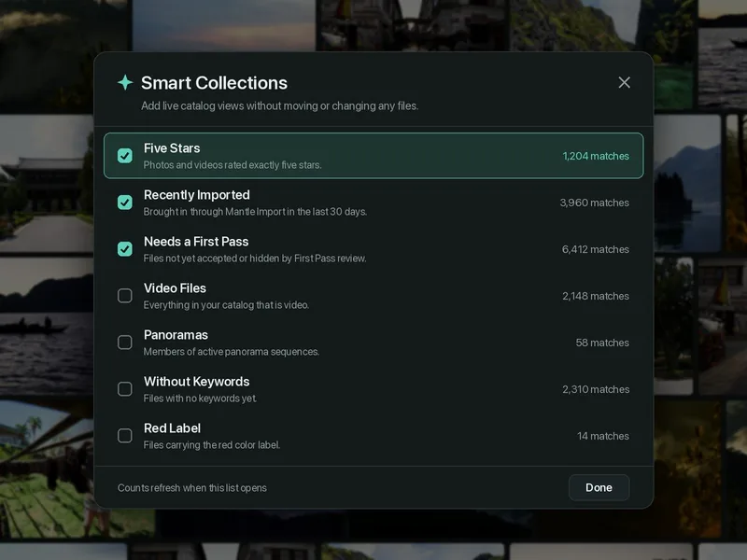Viewport: 747px width, 560px height.
Task: Open the temple building thumbnail behind dialog
Action: pos(47,183)
